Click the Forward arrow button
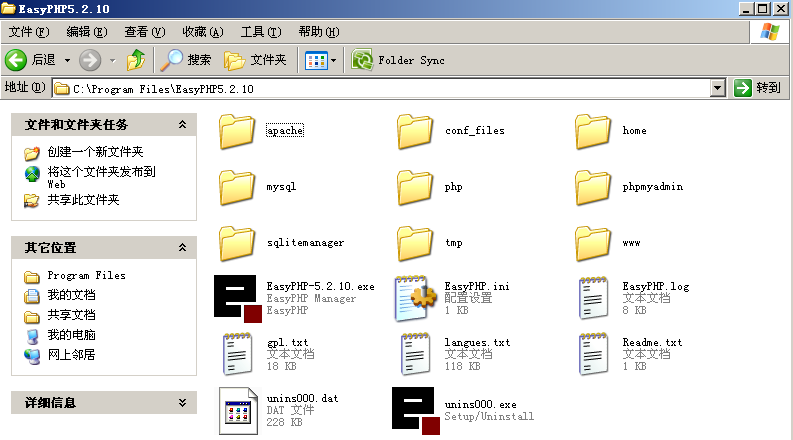This screenshot has height=440, width=793. [x=90, y=60]
